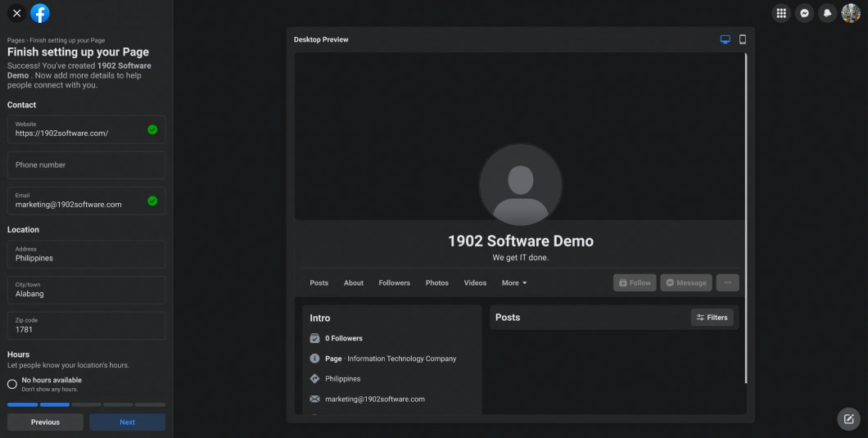
Task: Click the '0 Followers' text
Action: click(344, 338)
